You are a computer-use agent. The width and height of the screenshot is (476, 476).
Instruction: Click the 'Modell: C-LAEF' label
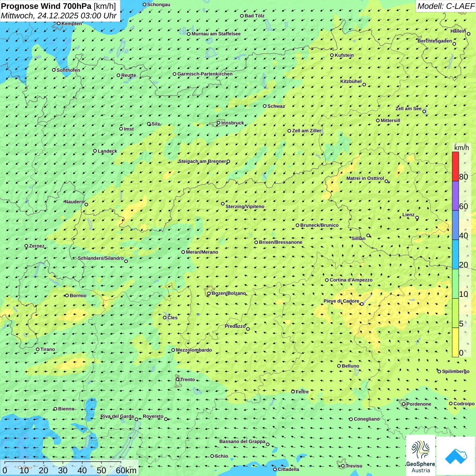(x=446, y=6)
